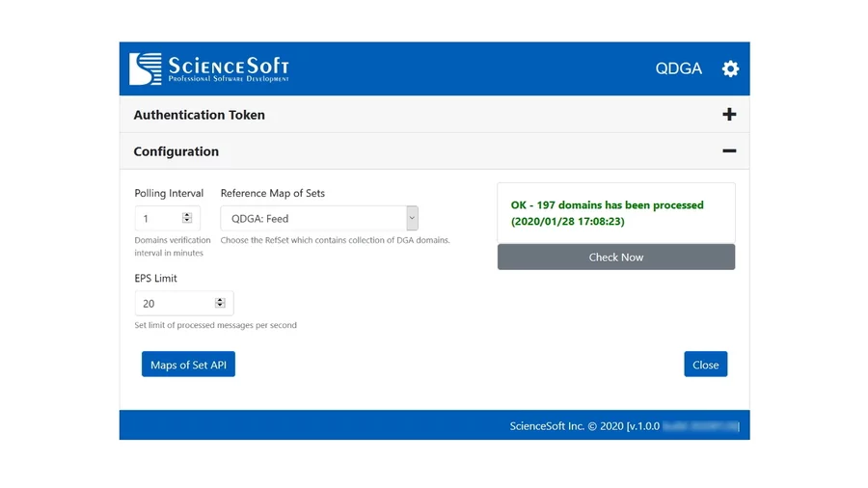Focus the EPS Limit number field
The image size is (868, 488).
[176, 304]
